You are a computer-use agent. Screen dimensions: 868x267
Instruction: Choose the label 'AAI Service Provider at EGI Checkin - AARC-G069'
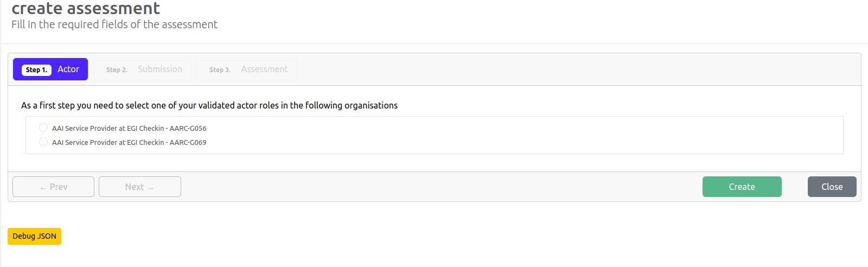pyautogui.click(x=129, y=142)
